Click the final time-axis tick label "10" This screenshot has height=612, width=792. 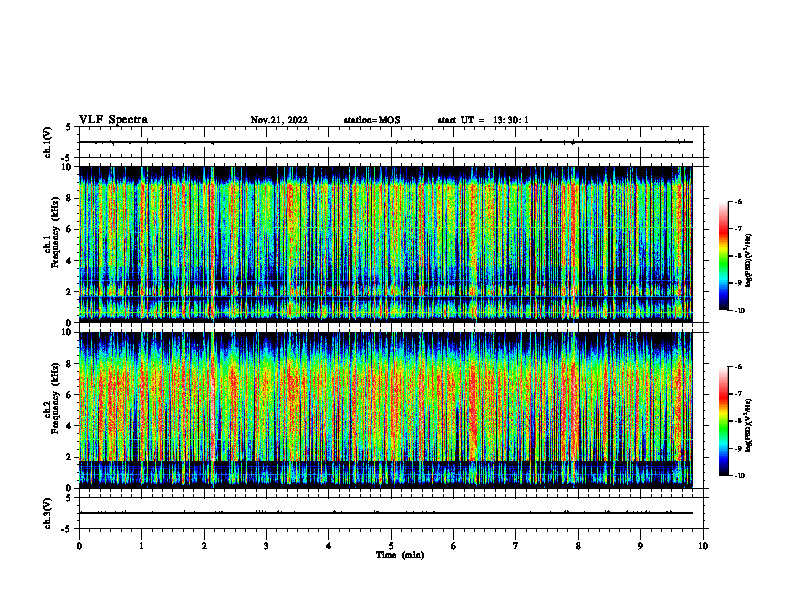703,546
